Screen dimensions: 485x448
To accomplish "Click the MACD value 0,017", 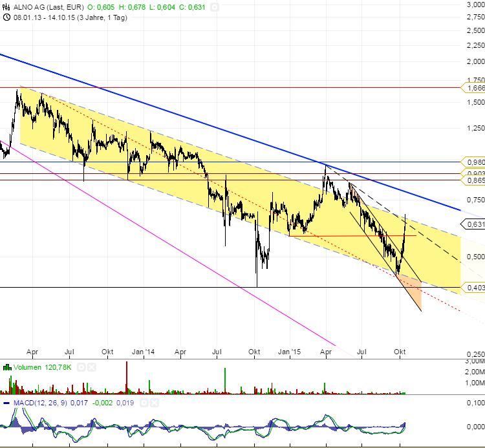I will coord(79,403).
